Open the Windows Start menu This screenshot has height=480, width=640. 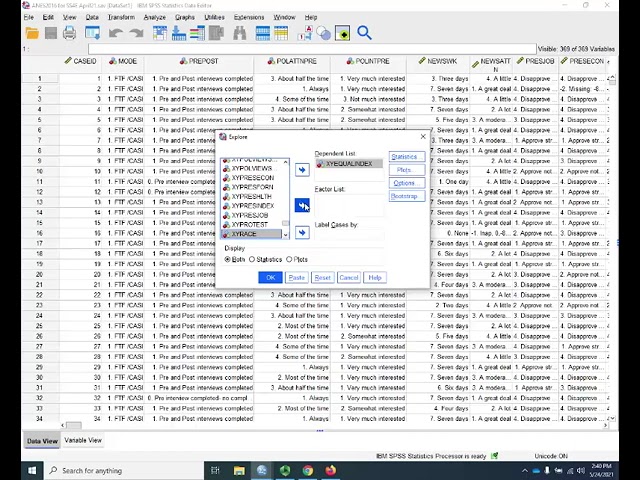32,471
